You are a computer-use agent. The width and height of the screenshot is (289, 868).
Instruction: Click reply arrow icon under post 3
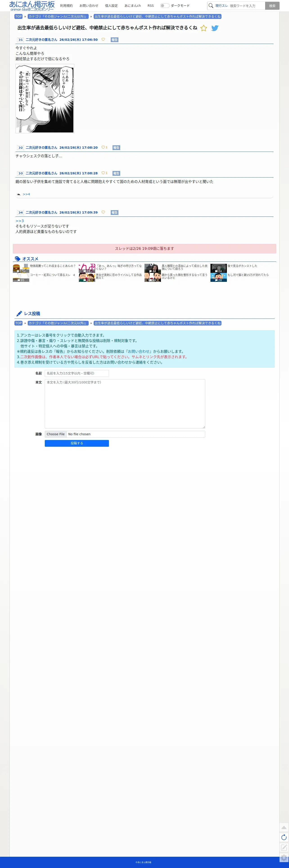point(18,194)
